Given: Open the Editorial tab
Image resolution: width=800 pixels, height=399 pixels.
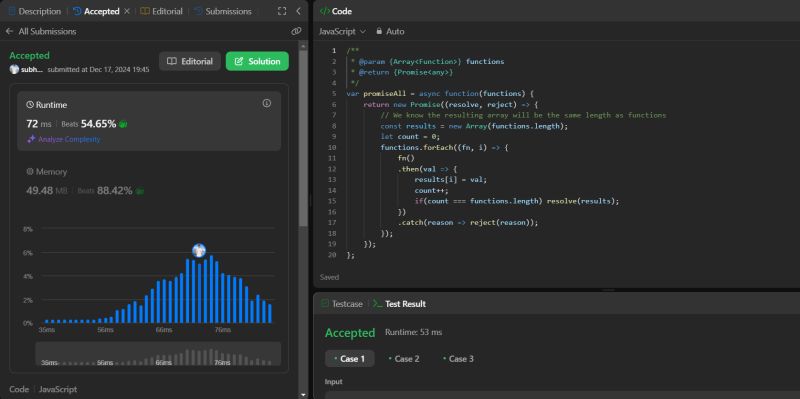Looking at the screenshot, I should click(x=161, y=11).
